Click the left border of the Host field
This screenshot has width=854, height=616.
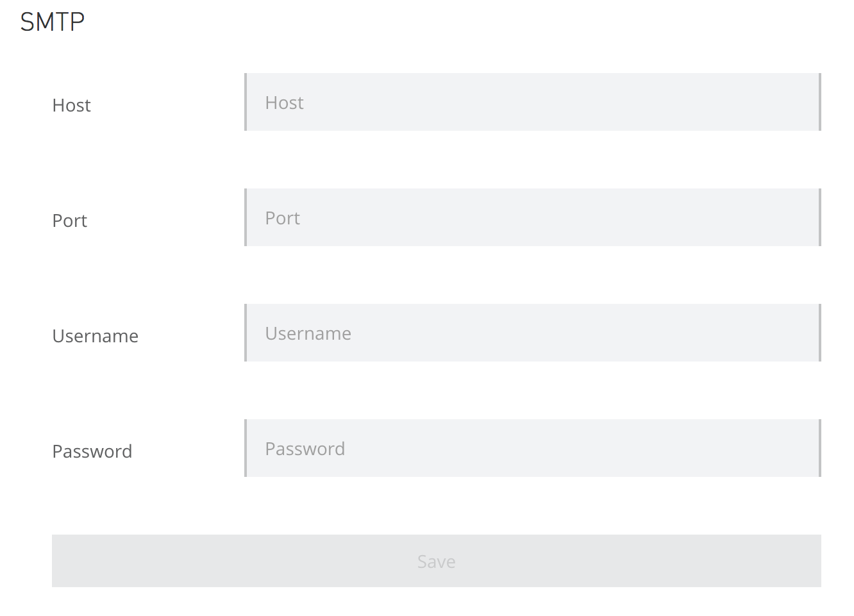tap(246, 102)
